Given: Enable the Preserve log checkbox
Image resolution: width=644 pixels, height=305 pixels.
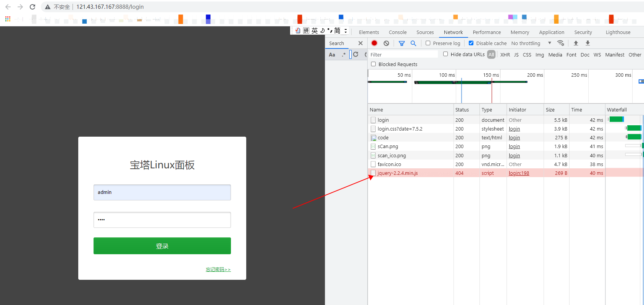Looking at the screenshot, I should (x=428, y=43).
